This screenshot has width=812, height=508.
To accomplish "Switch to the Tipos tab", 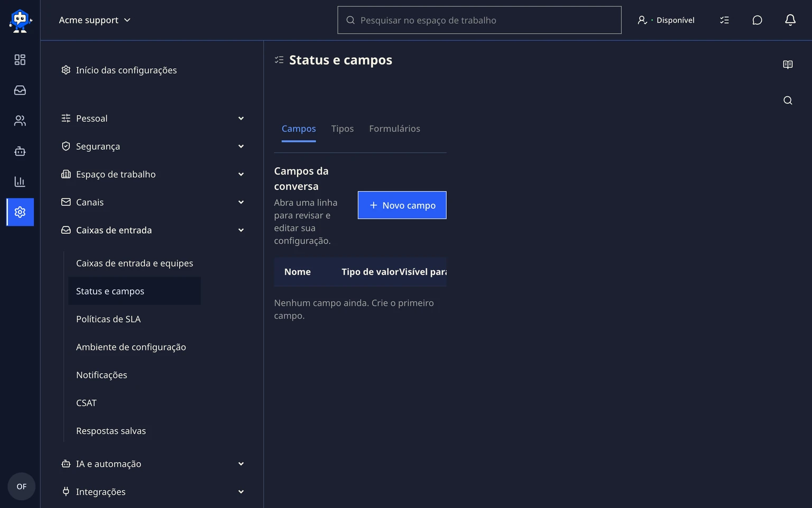I will click(343, 129).
